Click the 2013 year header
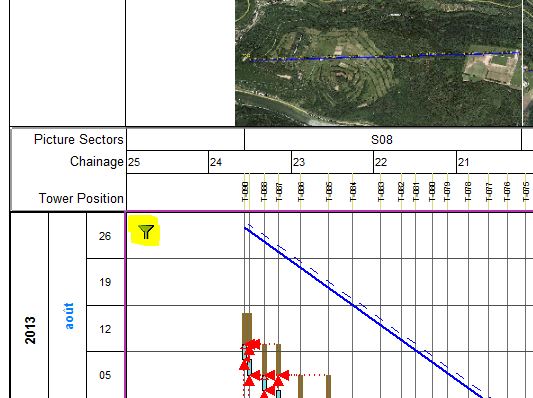This screenshot has width=533, height=398. click(x=30, y=330)
